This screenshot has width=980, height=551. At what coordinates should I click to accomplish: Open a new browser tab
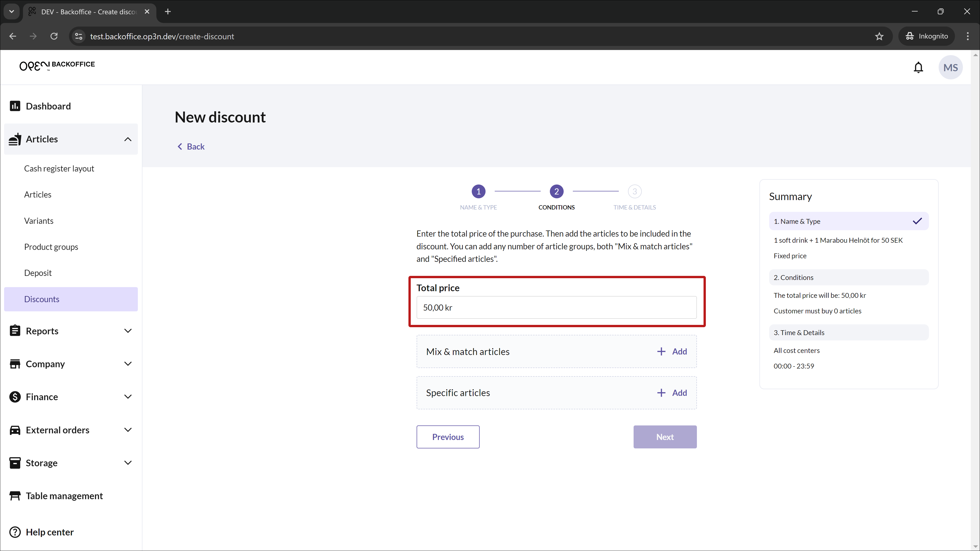point(168,12)
